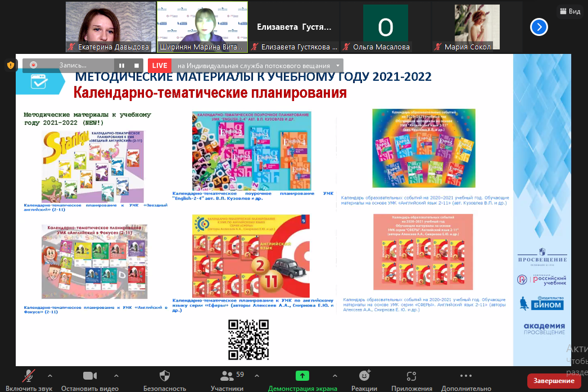Click Ольга Масалова muted mic icon

(346, 47)
